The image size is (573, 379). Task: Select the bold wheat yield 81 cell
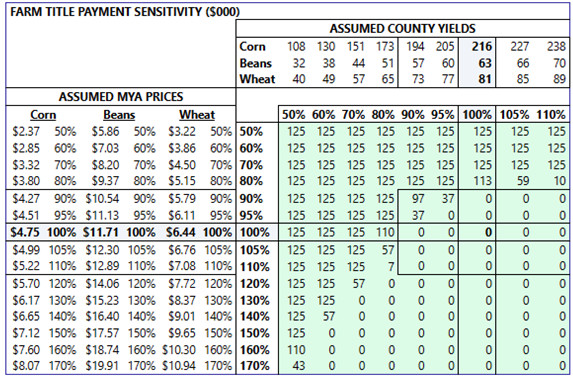[x=485, y=79]
